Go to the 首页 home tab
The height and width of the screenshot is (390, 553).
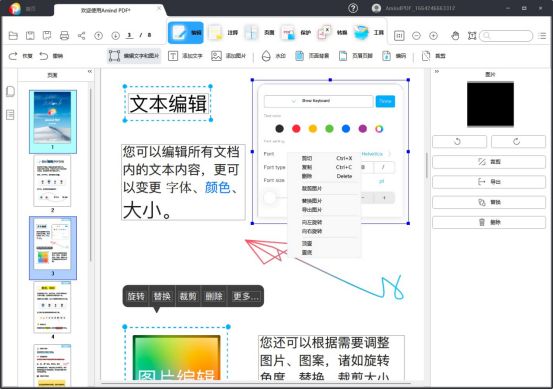tap(30, 9)
